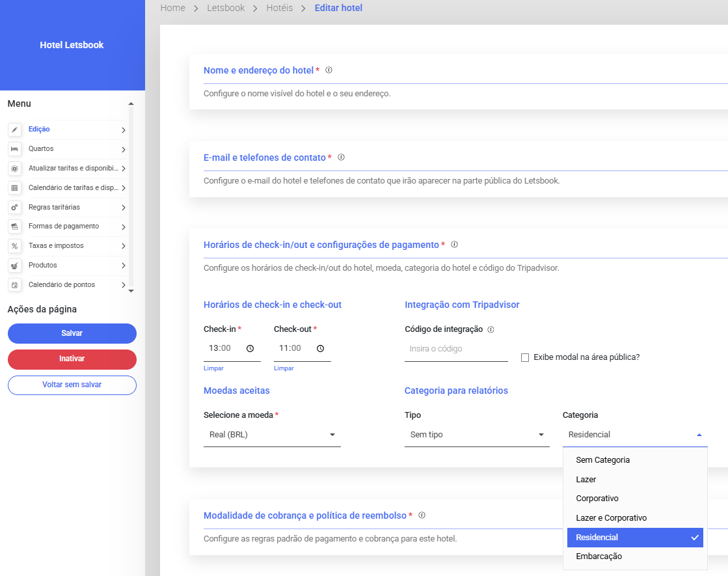Click the icon beside Atualizar tarifas e disponibilidade
This screenshot has height=576, width=728.
coord(14,169)
